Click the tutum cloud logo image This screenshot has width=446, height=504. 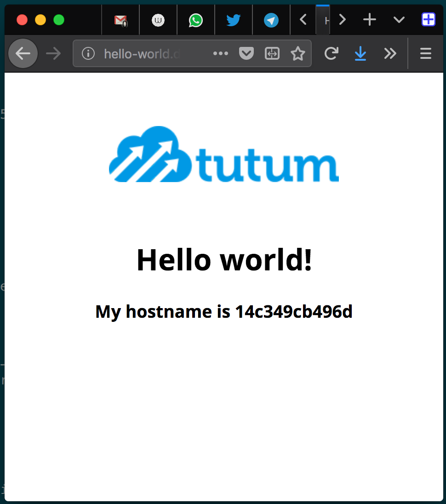223,154
